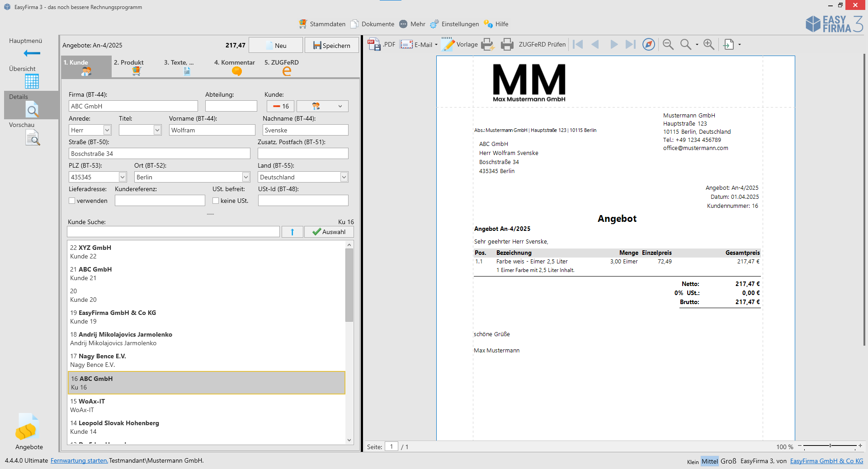
Task: Open Vorschau preview icon
Action: pos(32,137)
